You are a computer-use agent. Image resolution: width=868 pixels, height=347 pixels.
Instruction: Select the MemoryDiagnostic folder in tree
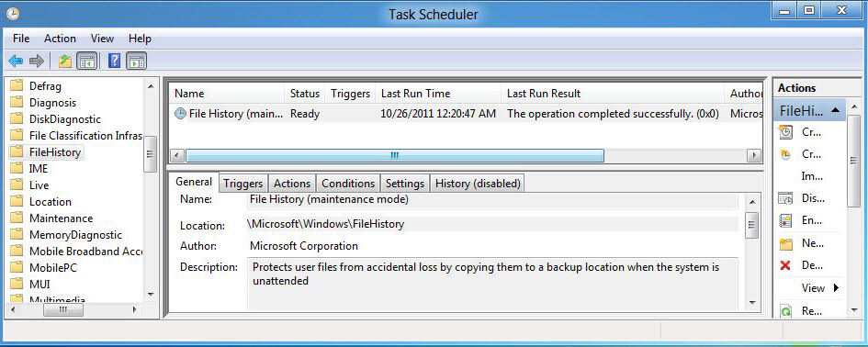(x=75, y=235)
